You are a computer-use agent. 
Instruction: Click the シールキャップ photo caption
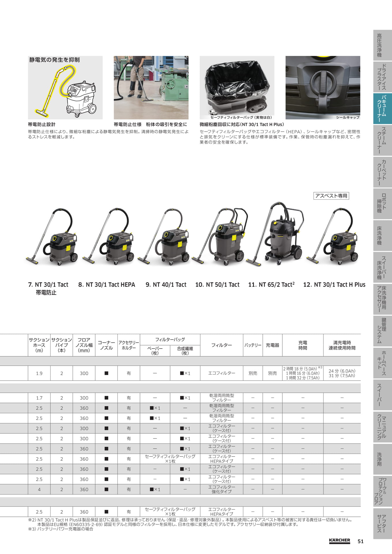(x=348, y=117)
